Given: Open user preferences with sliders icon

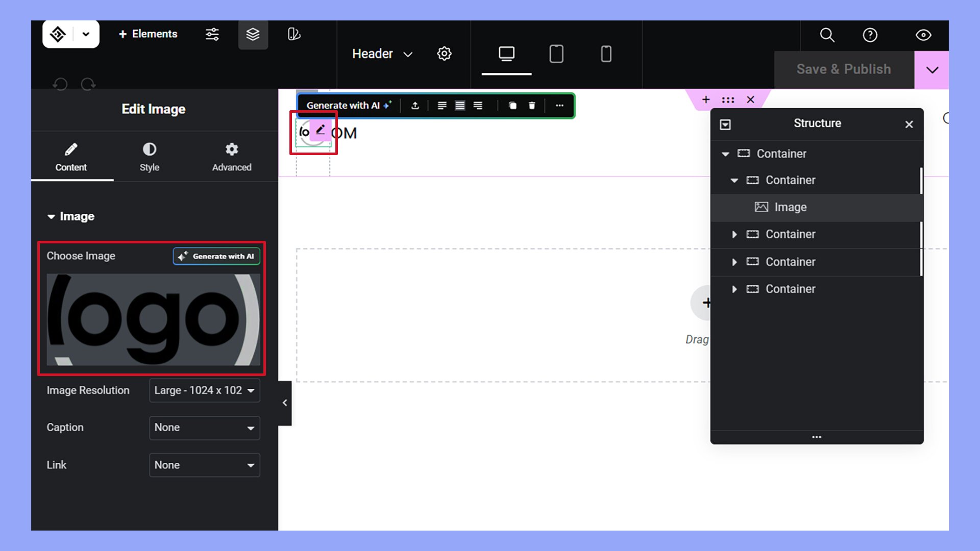Looking at the screenshot, I should pos(212,34).
